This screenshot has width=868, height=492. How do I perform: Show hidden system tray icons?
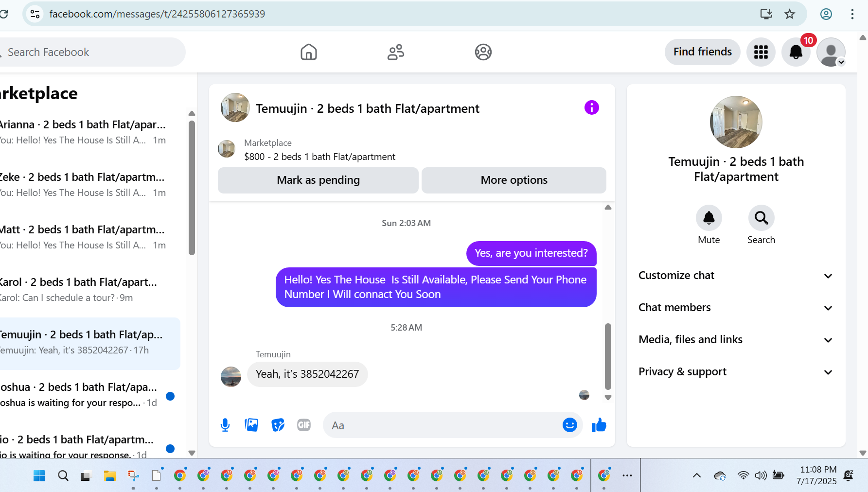coord(697,475)
